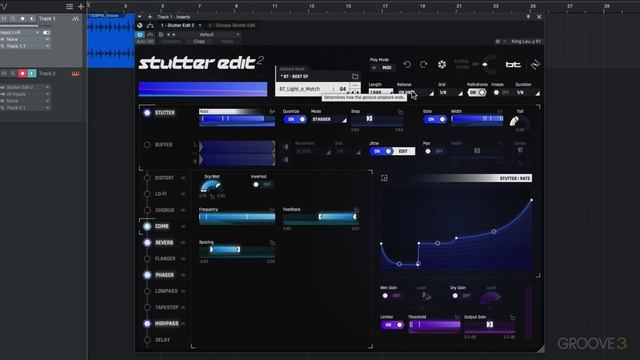Click the Spacing reset icon
Viewport: 640px width, 360px height.
(272, 243)
